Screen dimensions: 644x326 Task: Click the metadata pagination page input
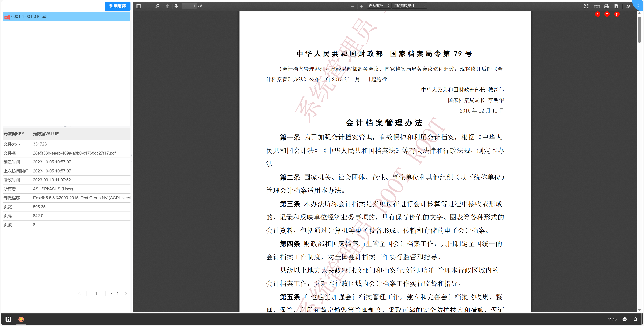click(96, 293)
